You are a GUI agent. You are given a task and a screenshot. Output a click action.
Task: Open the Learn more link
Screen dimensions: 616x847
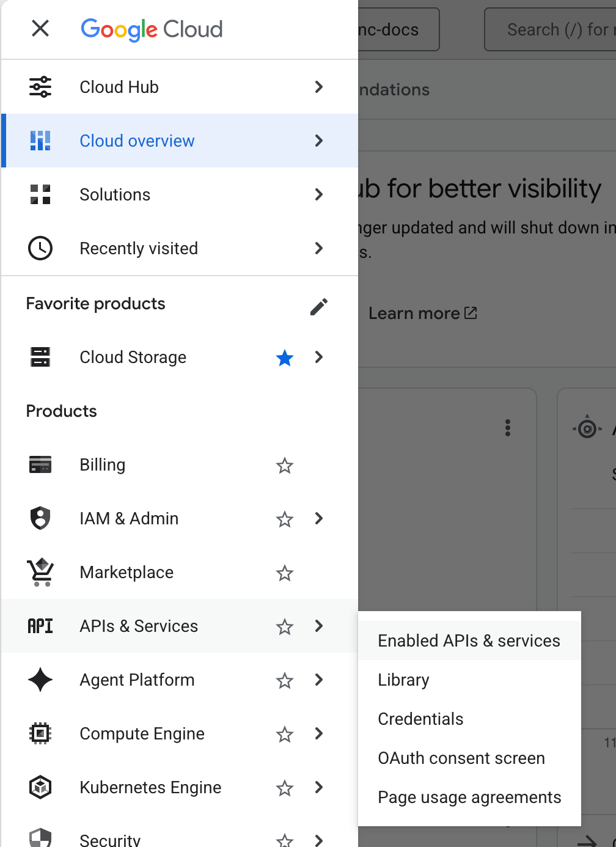(x=422, y=313)
